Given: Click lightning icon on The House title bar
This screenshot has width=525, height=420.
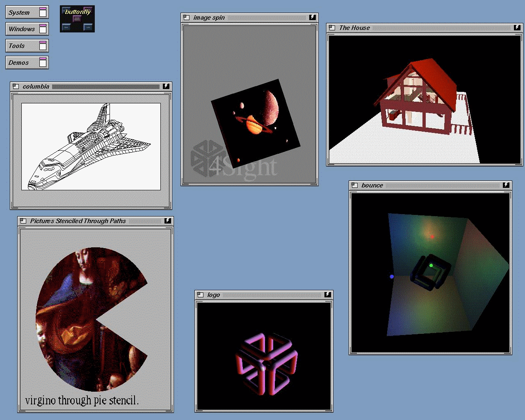Looking at the screenshot, I should pyautogui.click(x=517, y=27).
